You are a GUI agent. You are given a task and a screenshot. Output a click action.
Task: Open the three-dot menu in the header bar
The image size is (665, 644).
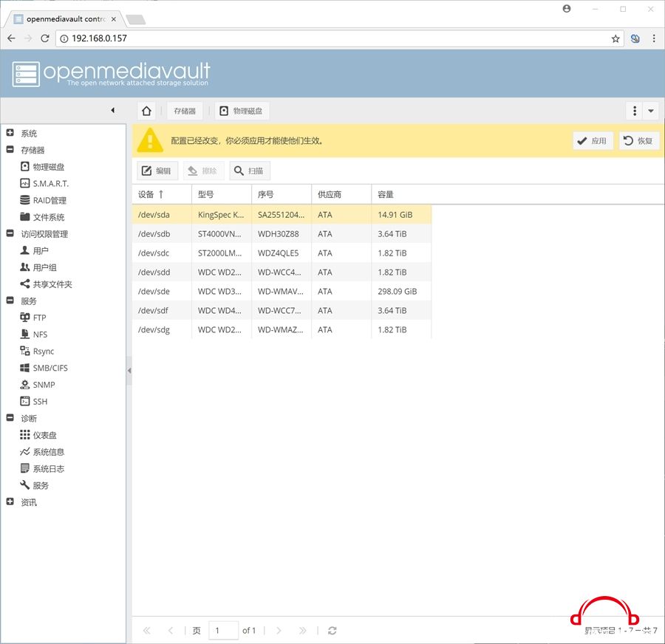tap(635, 111)
